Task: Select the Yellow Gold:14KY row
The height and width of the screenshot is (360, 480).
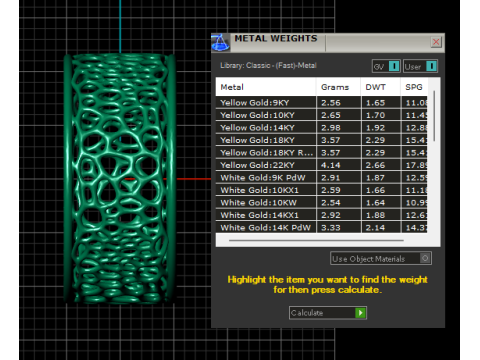Action: [322, 128]
